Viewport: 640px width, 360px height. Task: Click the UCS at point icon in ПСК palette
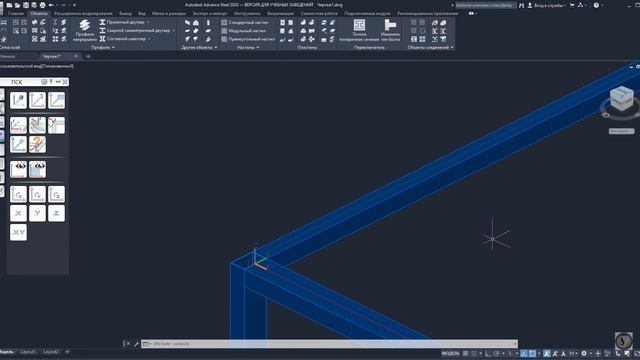pos(18,100)
